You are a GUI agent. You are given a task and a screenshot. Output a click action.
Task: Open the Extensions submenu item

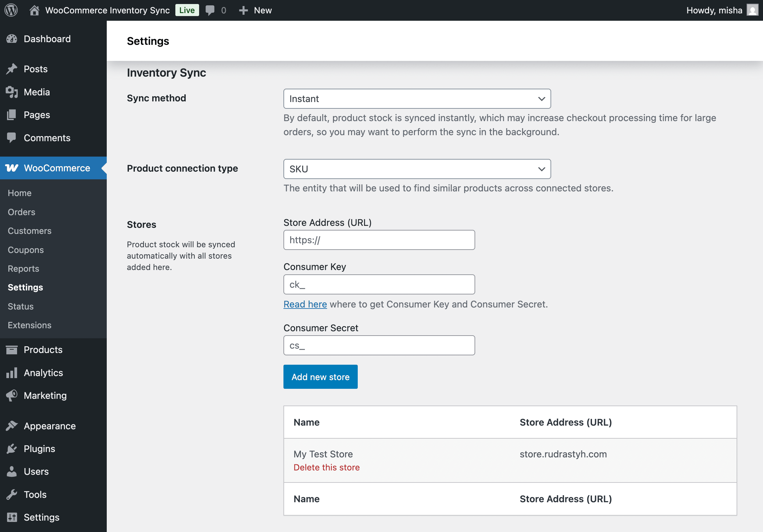point(29,325)
